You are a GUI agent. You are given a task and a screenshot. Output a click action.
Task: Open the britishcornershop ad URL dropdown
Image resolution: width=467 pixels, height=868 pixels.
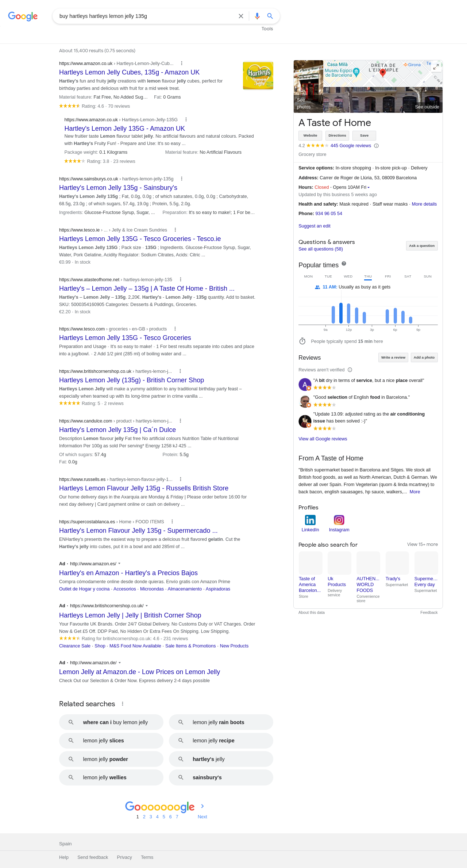click(x=147, y=606)
